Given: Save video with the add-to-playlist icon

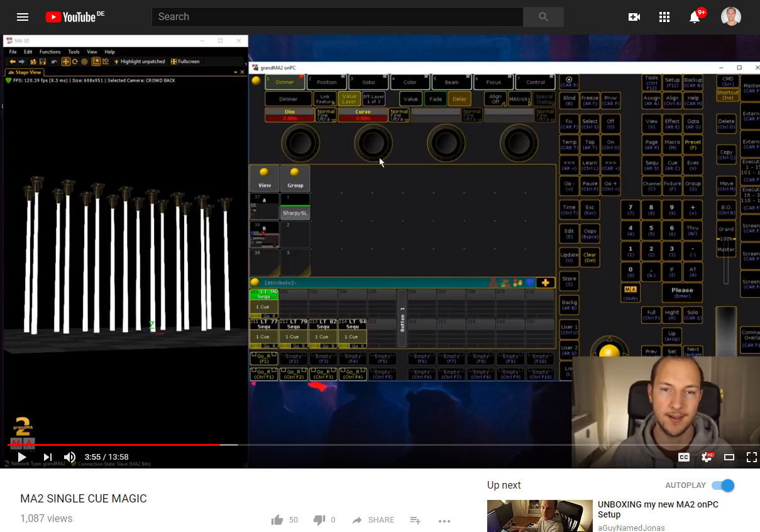Looking at the screenshot, I should click(415, 520).
